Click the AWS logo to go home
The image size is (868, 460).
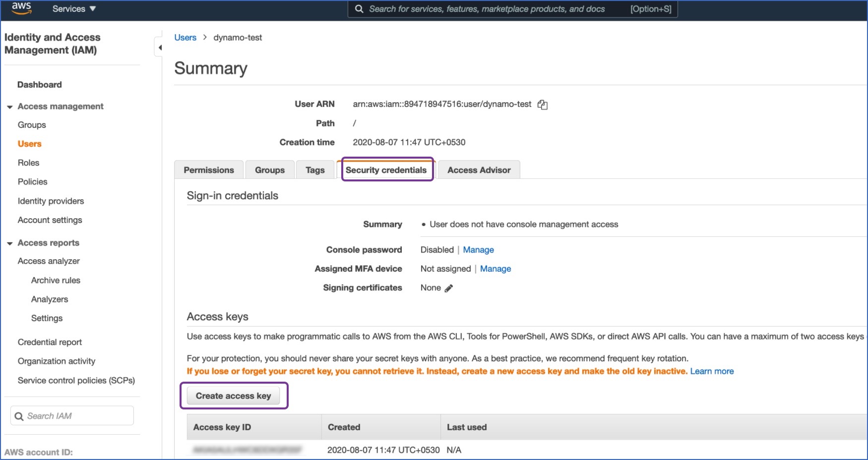21,8
